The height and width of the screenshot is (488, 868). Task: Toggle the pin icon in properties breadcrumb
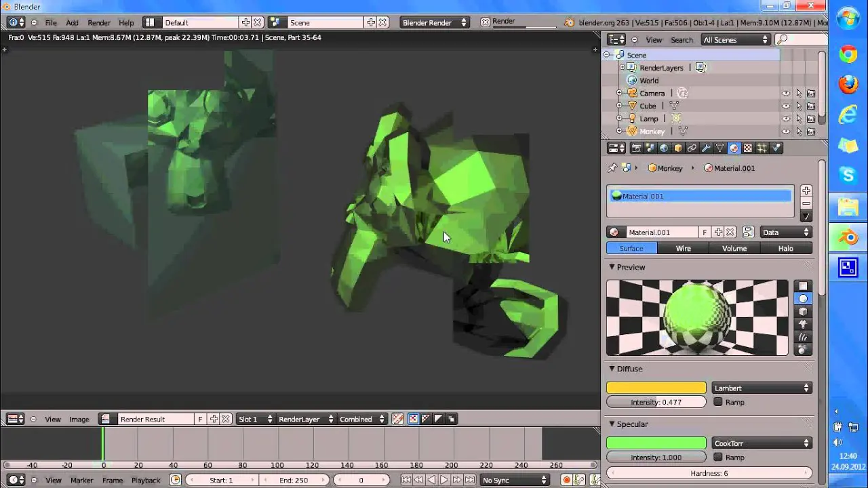pyautogui.click(x=612, y=168)
